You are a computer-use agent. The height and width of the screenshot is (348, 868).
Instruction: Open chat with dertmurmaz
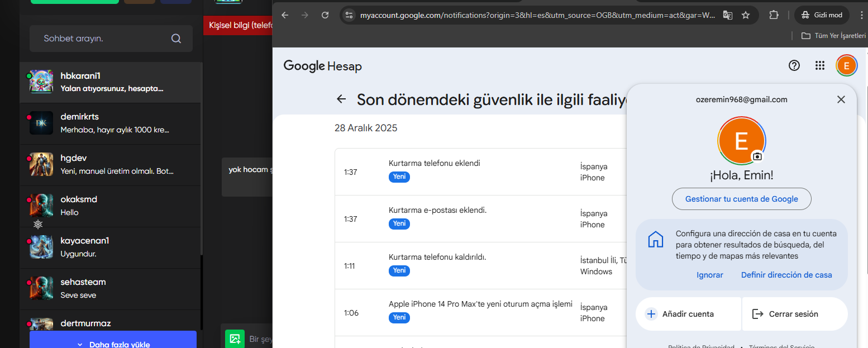coord(110,321)
